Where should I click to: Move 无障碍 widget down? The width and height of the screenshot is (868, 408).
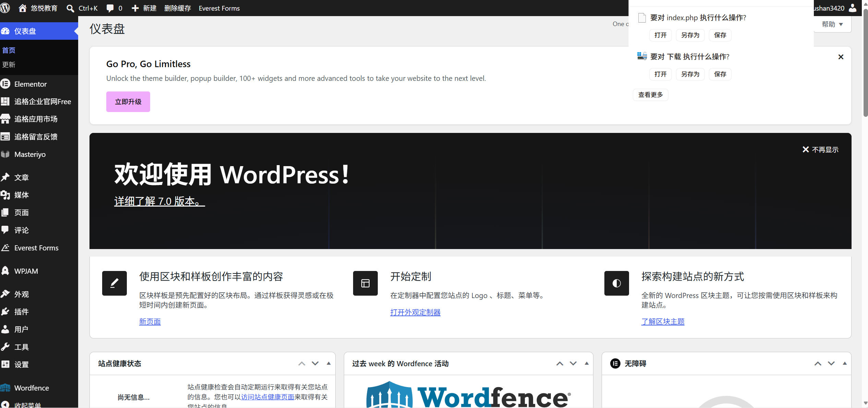click(x=831, y=363)
